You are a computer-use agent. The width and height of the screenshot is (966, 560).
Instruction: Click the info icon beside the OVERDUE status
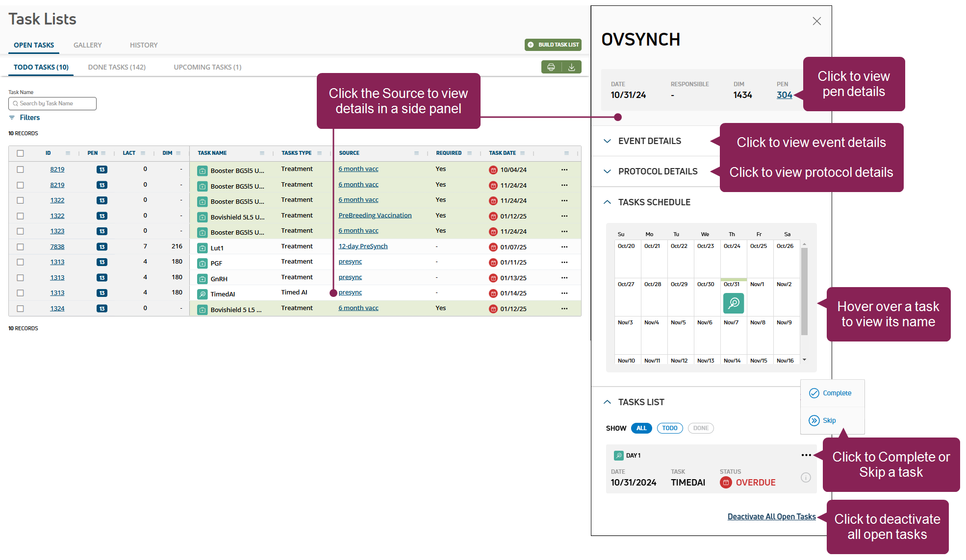(x=806, y=477)
